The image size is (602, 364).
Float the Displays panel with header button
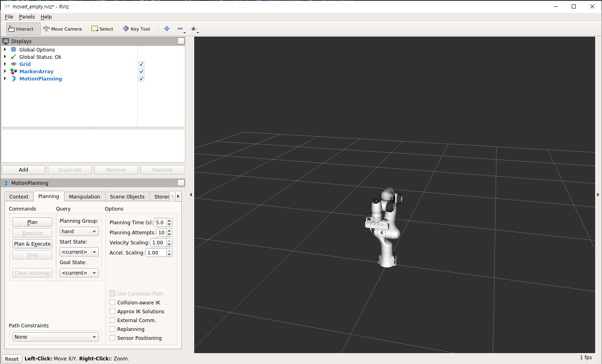tap(181, 41)
